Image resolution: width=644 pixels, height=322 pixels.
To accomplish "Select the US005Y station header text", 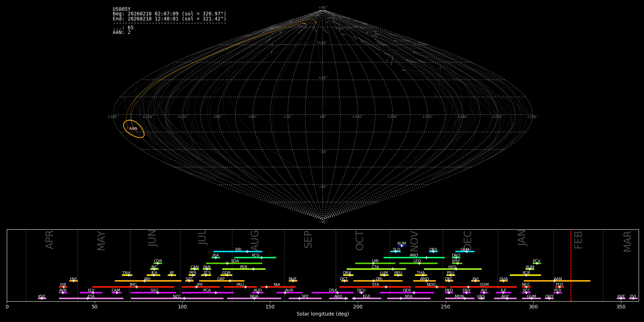I will pos(122,9).
